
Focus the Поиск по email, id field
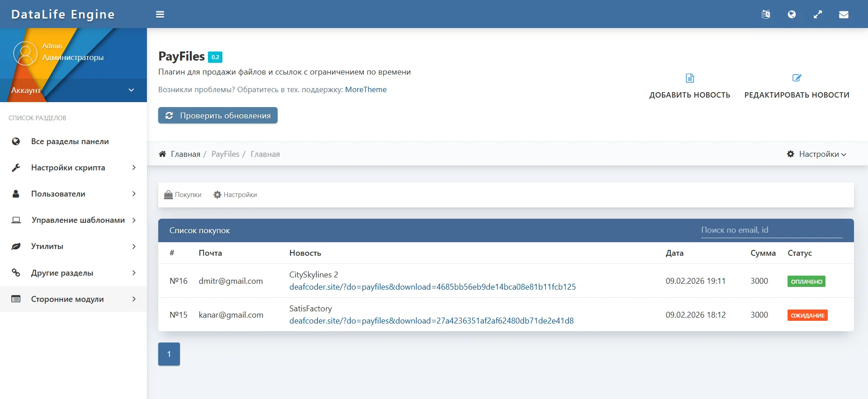[x=771, y=230]
